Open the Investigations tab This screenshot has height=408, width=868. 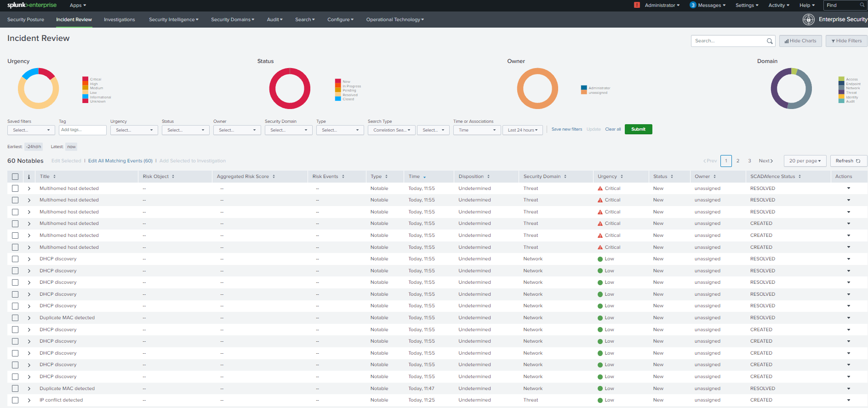119,20
